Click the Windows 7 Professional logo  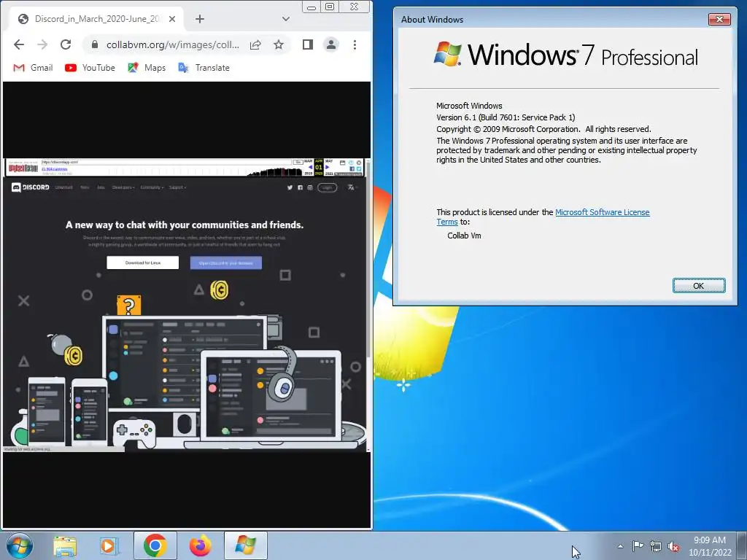565,54
